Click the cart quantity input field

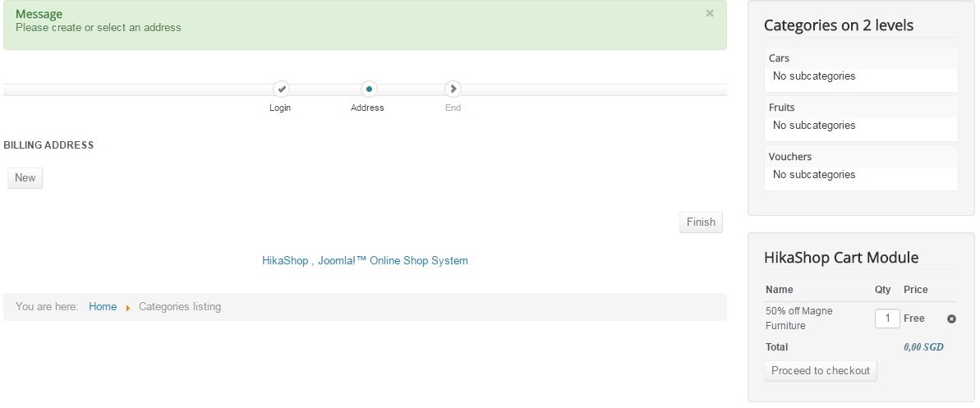(887, 319)
